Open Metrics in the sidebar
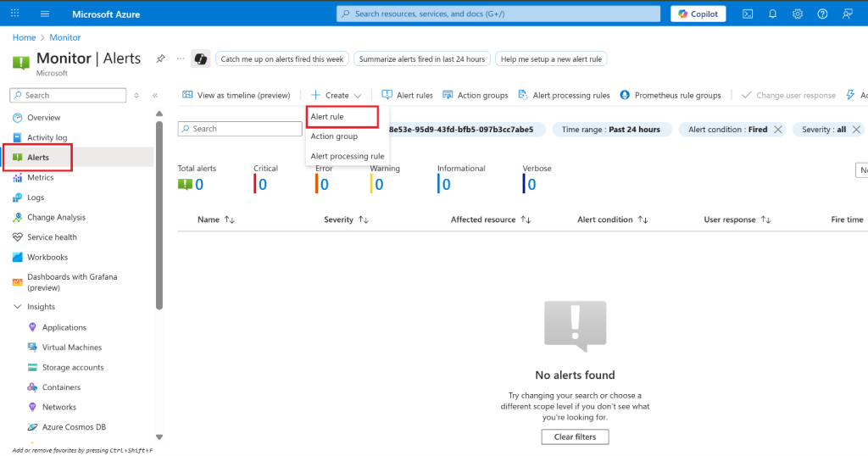The image size is (868, 456). point(41,177)
